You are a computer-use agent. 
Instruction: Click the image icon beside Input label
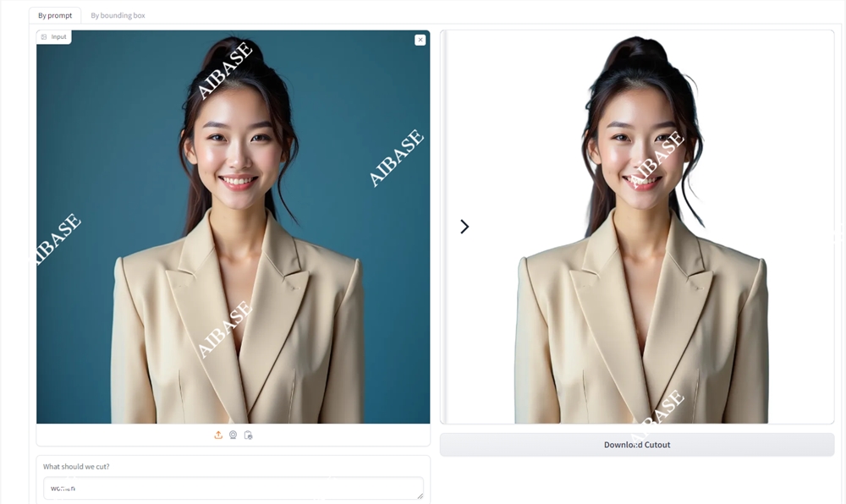point(44,37)
